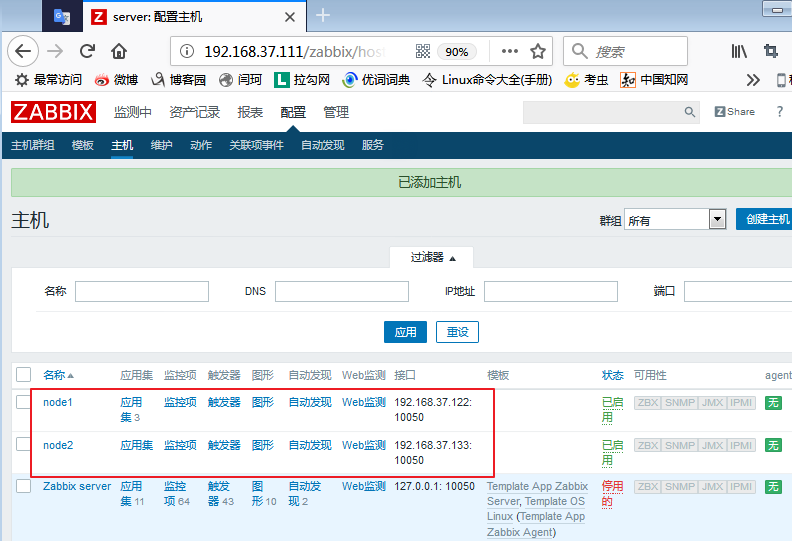Viewport: 792px width, 541px height.
Task: Check the node1 row checkbox
Action: pos(23,402)
